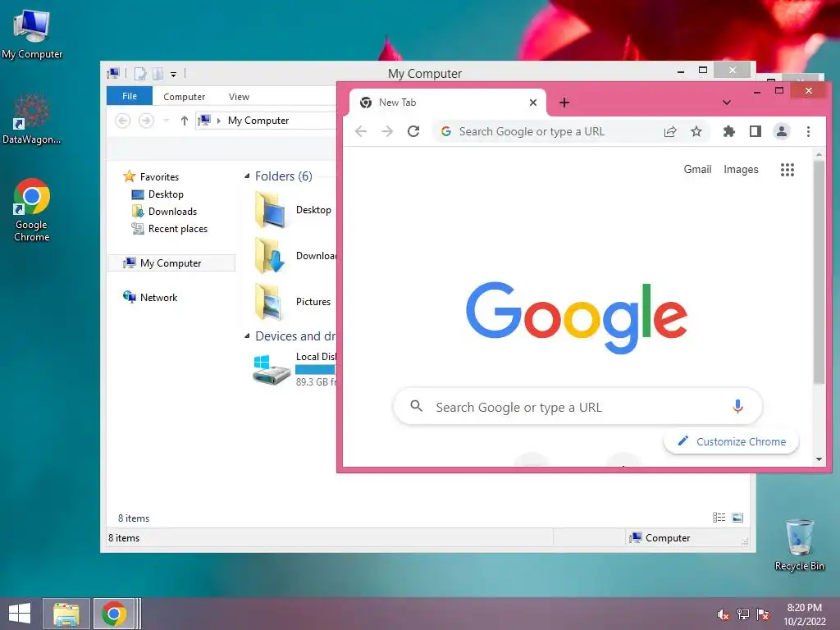Click Explorer's Back arrow button

(123, 121)
